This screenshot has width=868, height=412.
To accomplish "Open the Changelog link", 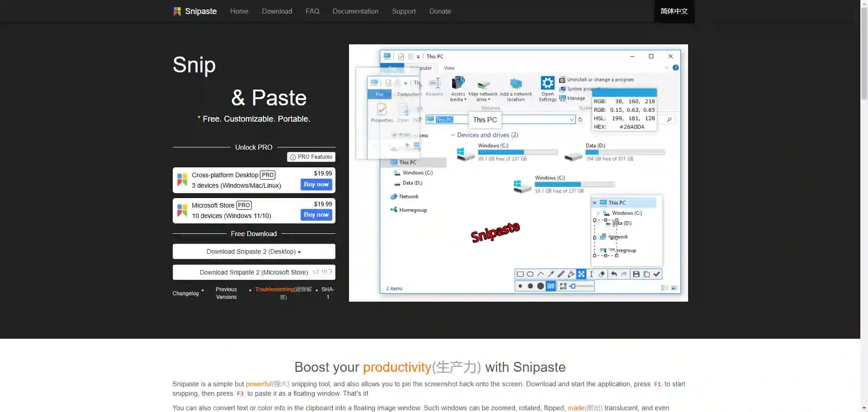I will [x=185, y=294].
